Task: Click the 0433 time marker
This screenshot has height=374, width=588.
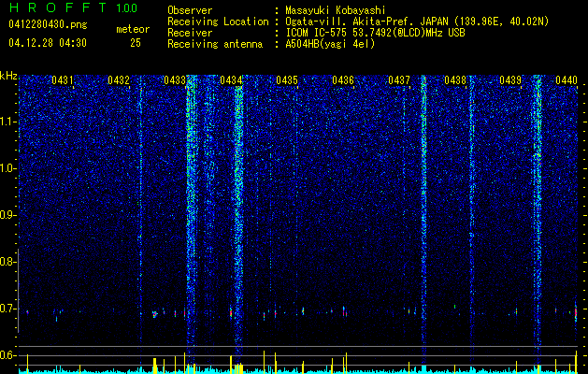Action: (x=175, y=80)
